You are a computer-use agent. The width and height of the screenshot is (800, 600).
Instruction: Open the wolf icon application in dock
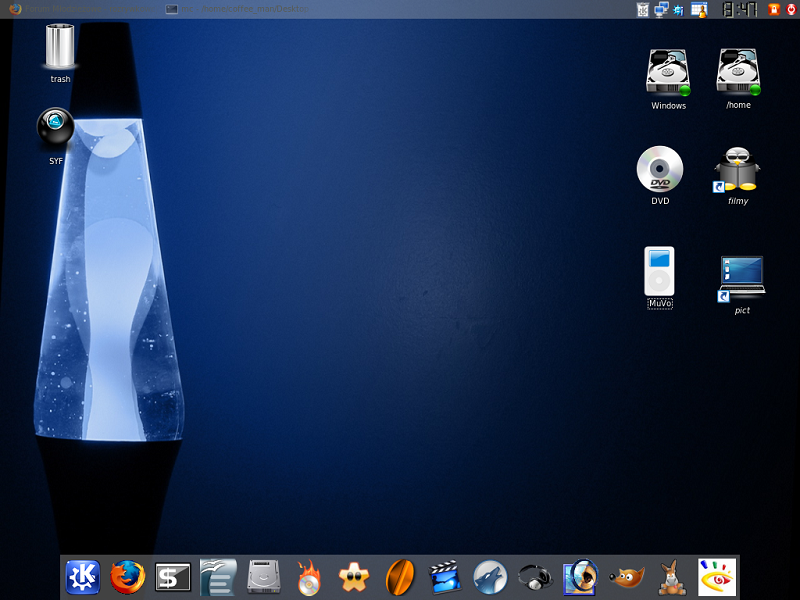tap(490, 577)
